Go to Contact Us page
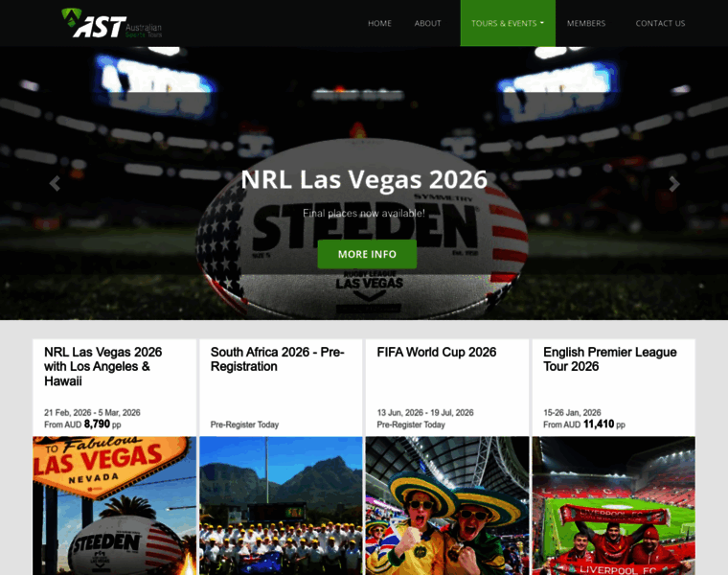The image size is (728, 575). (660, 23)
